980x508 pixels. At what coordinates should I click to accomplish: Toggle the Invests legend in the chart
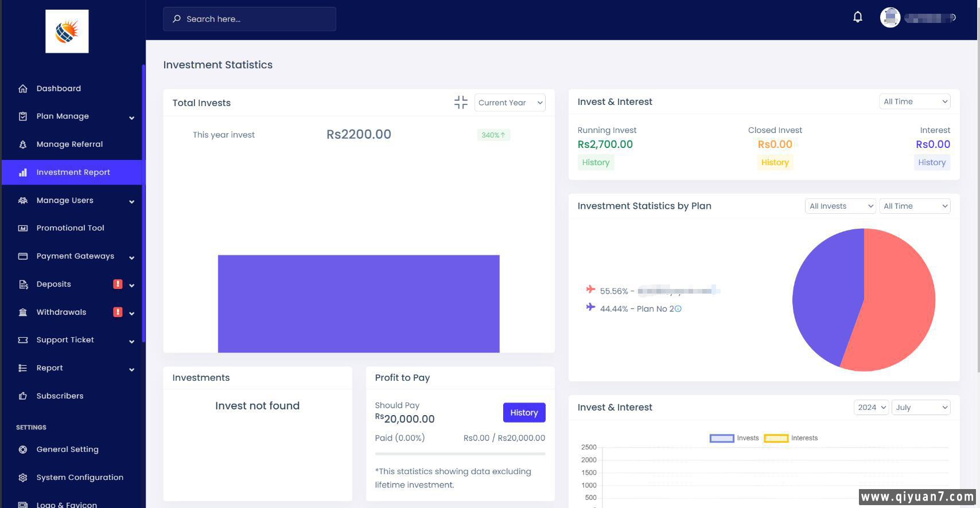[734, 438]
